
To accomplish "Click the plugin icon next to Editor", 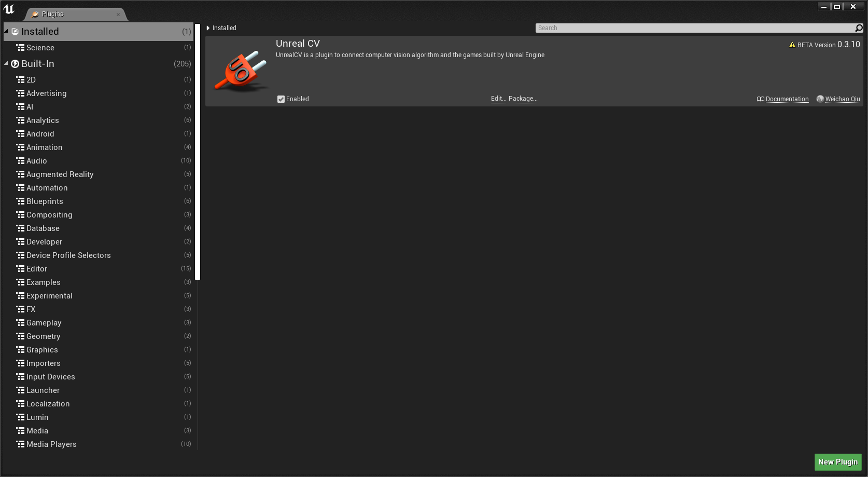I will click(x=21, y=268).
